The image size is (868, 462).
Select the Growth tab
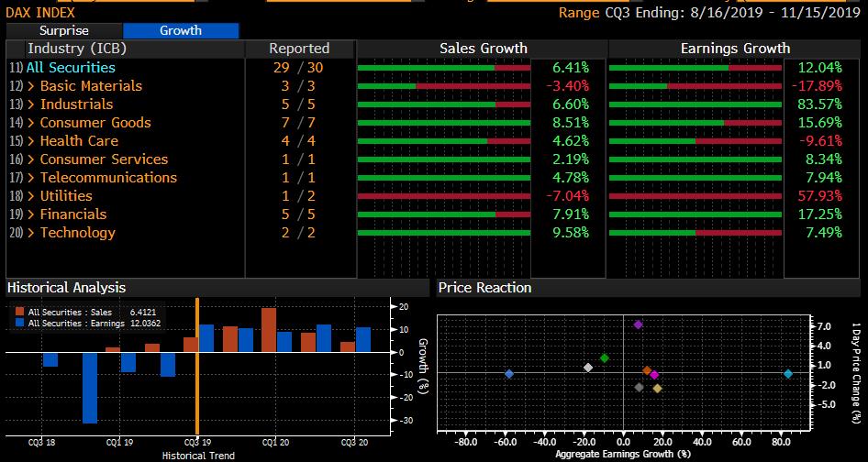coord(181,30)
